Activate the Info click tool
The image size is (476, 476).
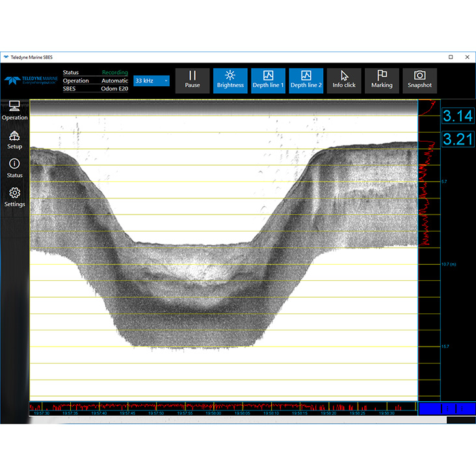pos(344,81)
